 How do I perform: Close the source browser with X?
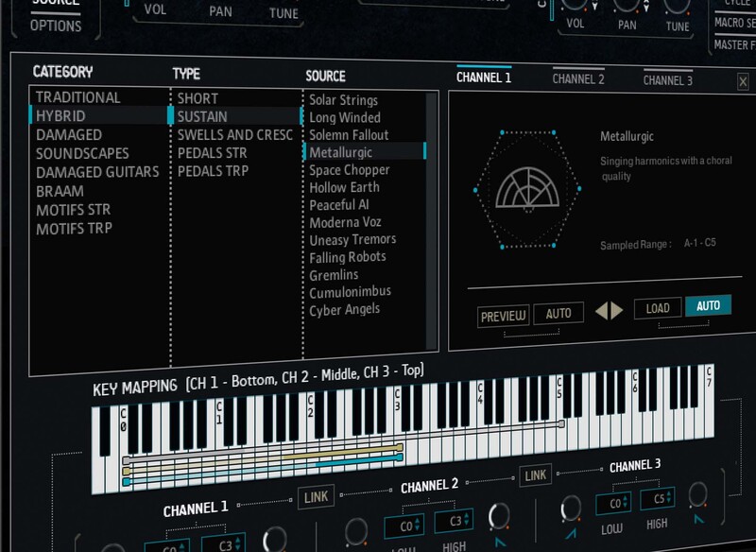pos(743,82)
